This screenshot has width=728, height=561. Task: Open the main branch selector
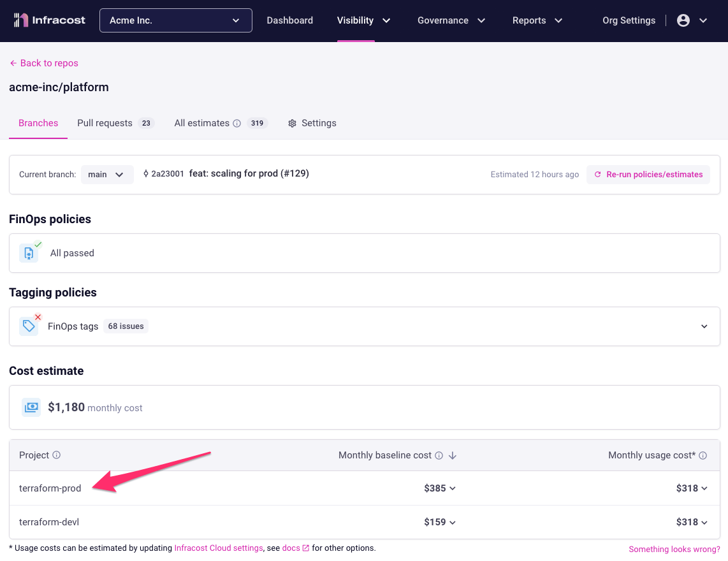[x=107, y=174]
